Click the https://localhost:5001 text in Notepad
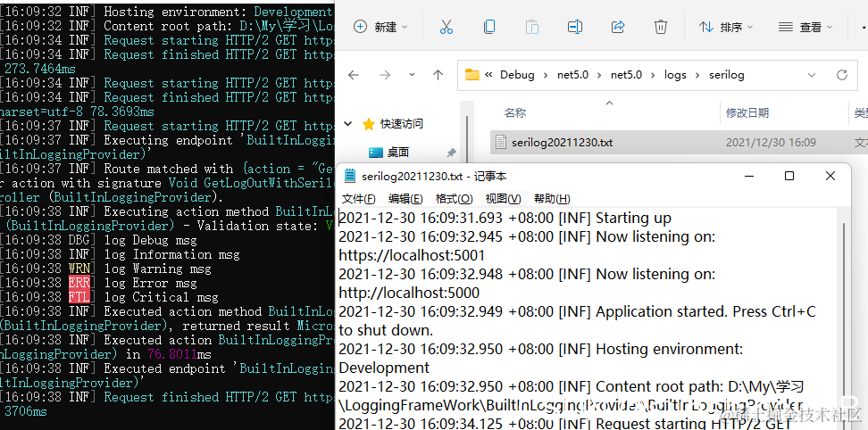Image resolution: width=868 pixels, height=430 pixels. click(x=412, y=255)
